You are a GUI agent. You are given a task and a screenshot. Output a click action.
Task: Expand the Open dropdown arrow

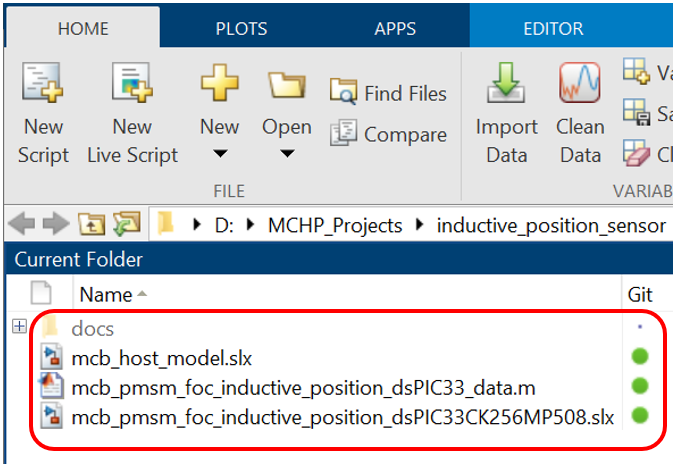point(287,154)
